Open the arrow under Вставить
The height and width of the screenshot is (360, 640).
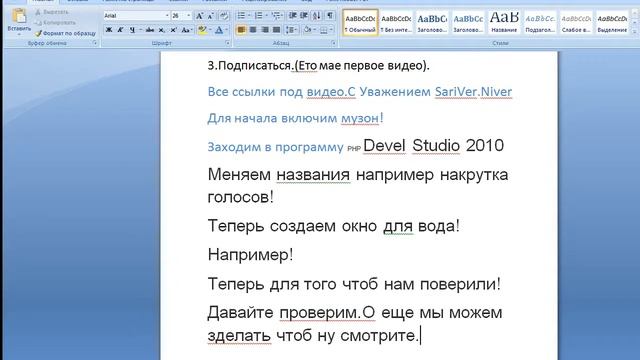pos(19,34)
